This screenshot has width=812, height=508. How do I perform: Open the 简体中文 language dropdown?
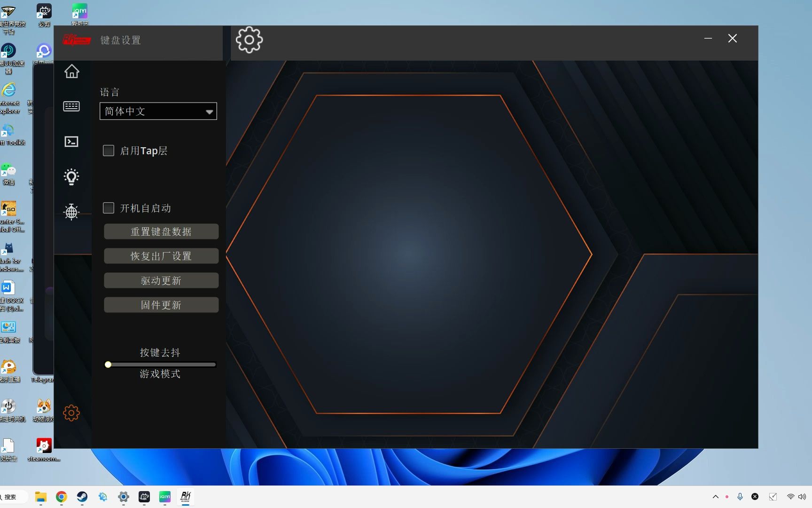pyautogui.click(x=158, y=111)
